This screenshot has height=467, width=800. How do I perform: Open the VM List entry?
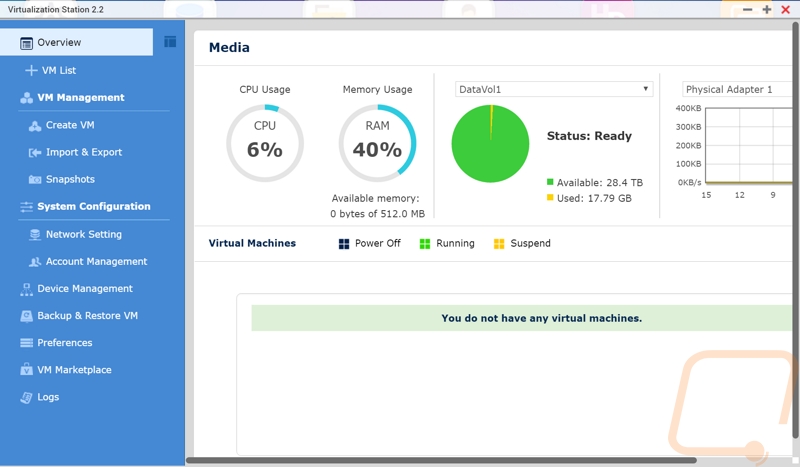pos(59,70)
